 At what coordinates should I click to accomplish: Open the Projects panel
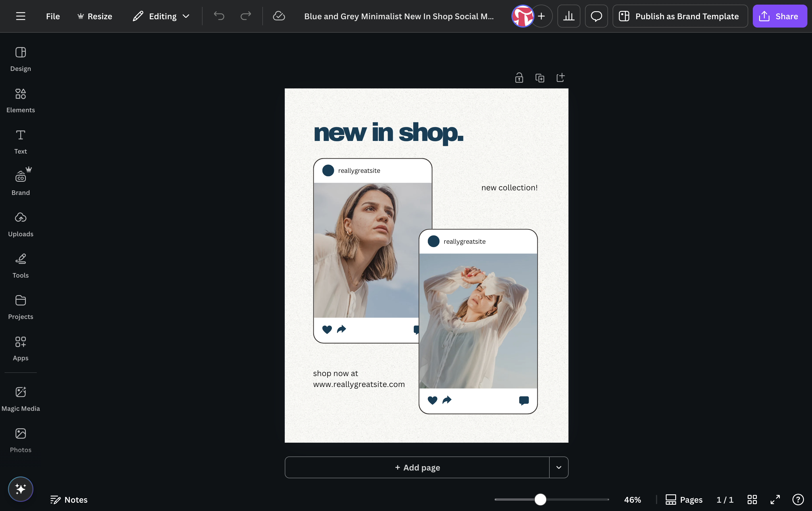21,307
